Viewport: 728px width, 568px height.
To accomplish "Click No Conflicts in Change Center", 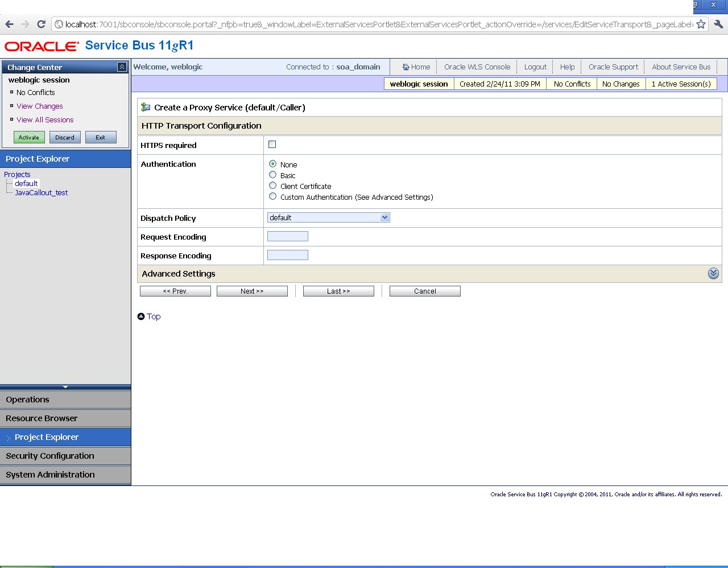I will [35, 92].
